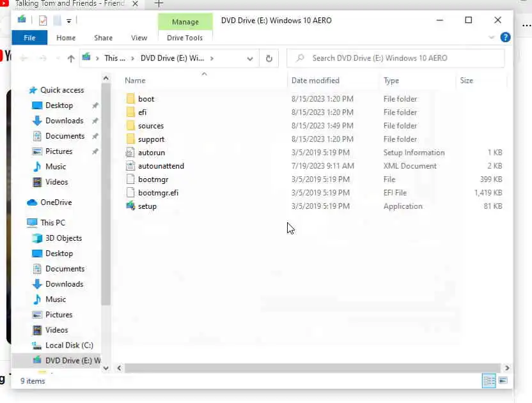
Task: Click horizontal scrollbar right arrow
Action: tap(507, 368)
